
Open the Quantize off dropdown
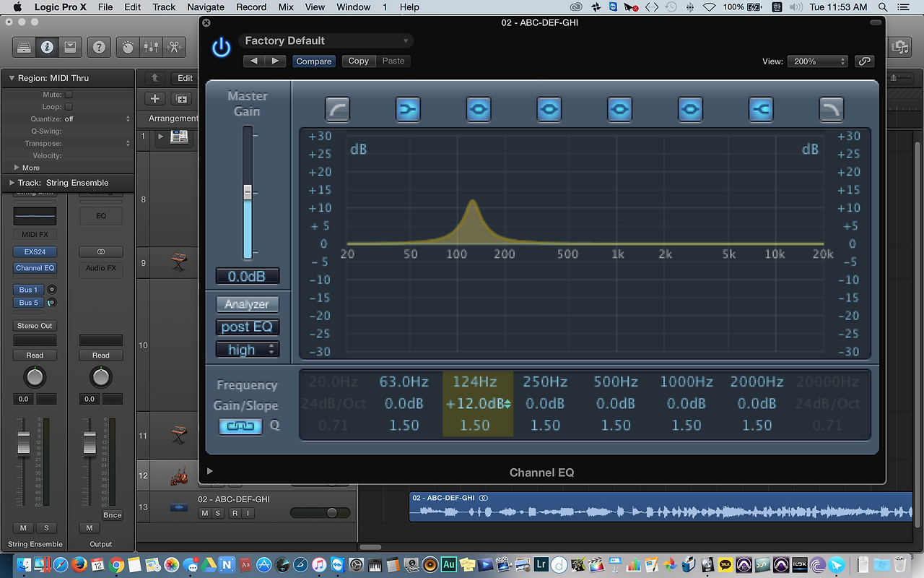coord(97,118)
